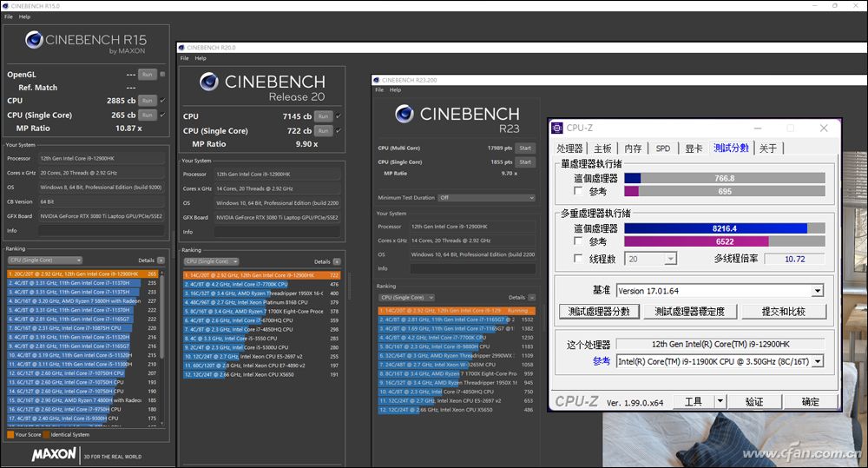This screenshot has height=468, width=868.
Task: Click the purple 6522 reference score bar
Action: [x=725, y=241]
